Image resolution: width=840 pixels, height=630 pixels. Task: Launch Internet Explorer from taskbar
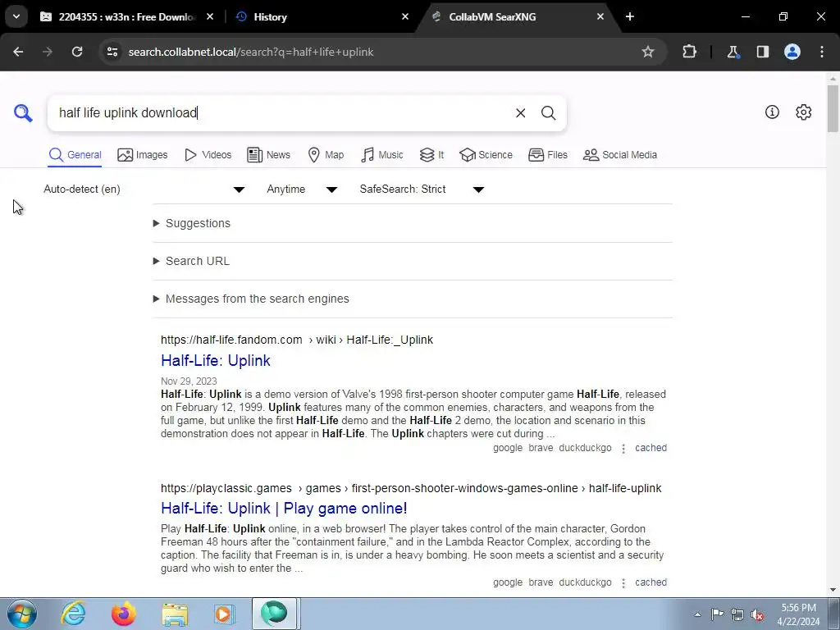click(73, 614)
